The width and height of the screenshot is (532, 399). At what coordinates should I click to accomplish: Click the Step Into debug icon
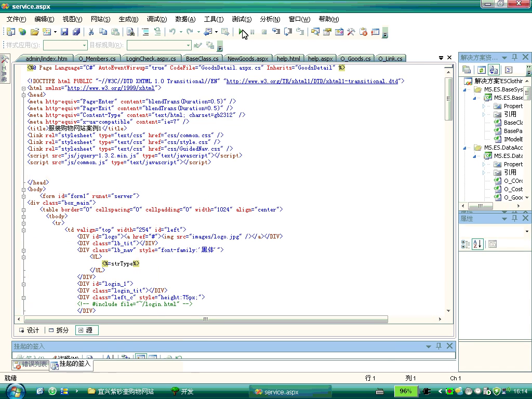tap(276, 32)
